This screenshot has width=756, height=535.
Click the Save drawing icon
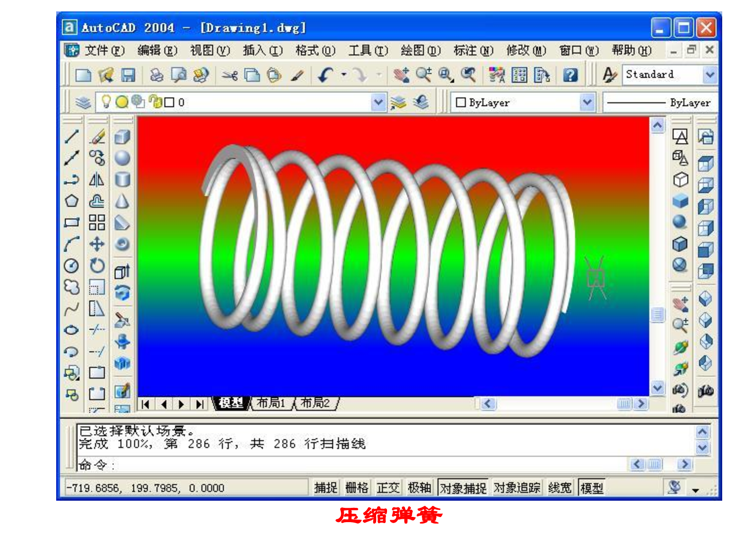[128, 75]
